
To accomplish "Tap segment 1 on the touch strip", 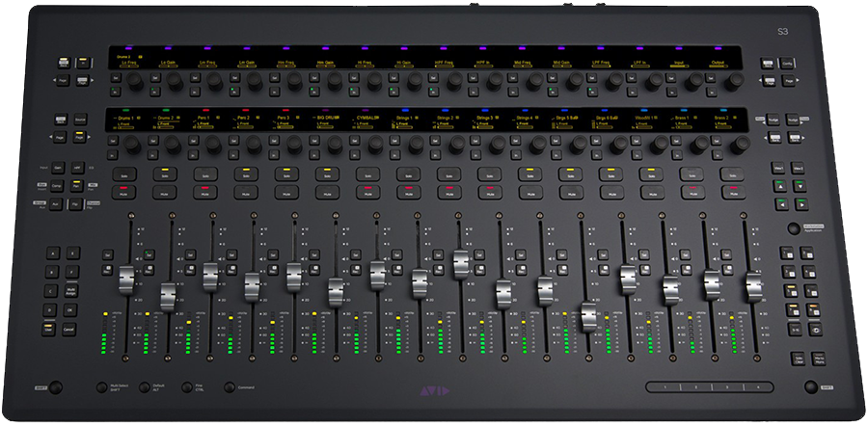I will point(664,387).
